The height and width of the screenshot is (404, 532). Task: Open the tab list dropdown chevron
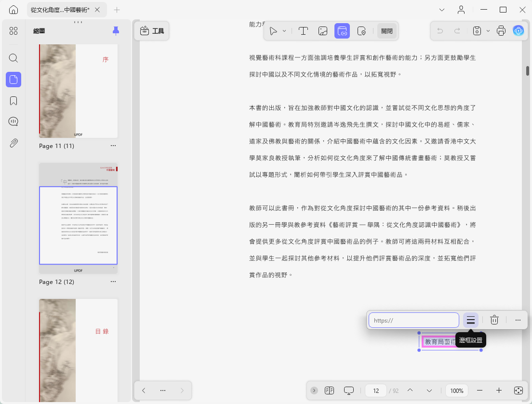(x=442, y=10)
